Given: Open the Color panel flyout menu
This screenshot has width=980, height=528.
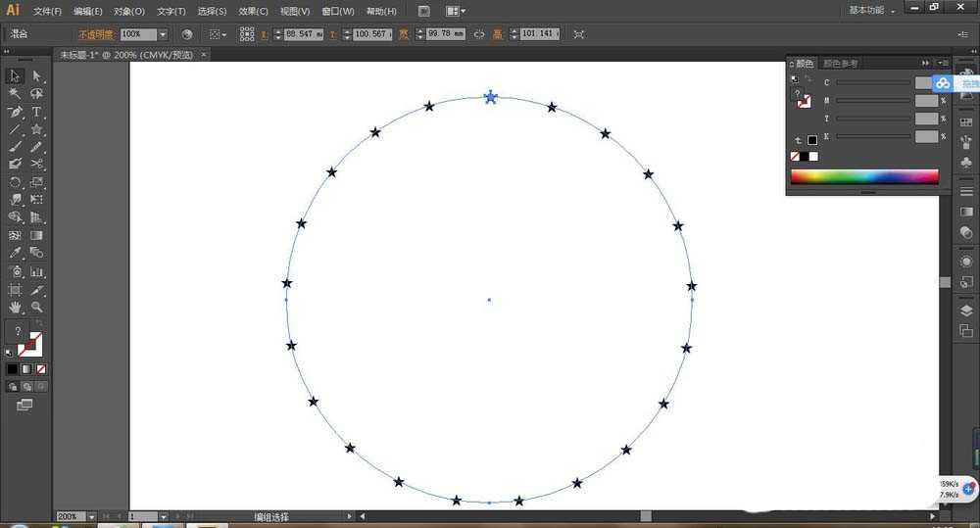Looking at the screenshot, I should pyautogui.click(x=942, y=63).
